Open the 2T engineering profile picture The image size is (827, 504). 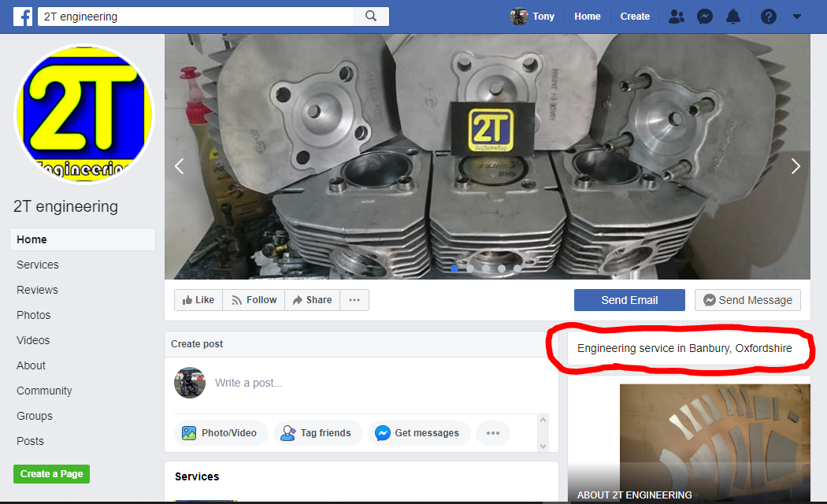coord(84,114)
